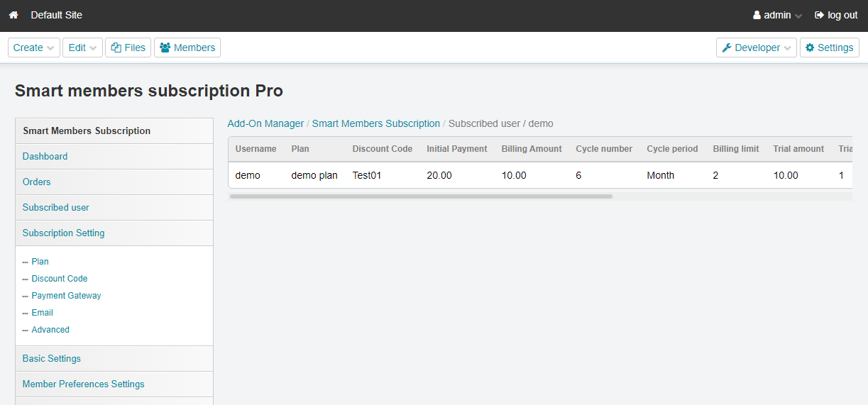Open the admin user menu

point(777,15)
